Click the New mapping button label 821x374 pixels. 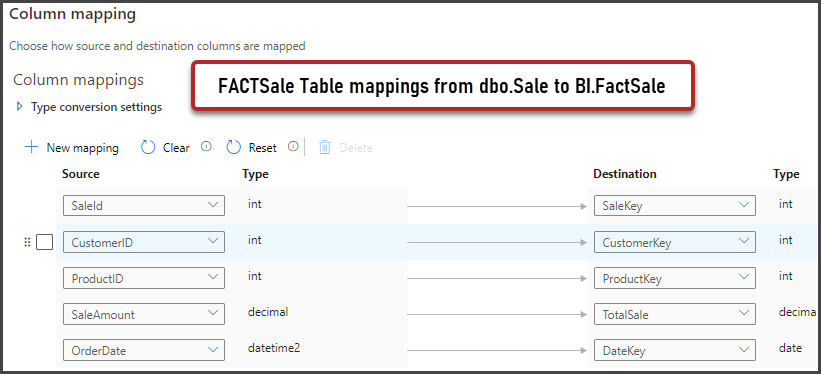83,148
